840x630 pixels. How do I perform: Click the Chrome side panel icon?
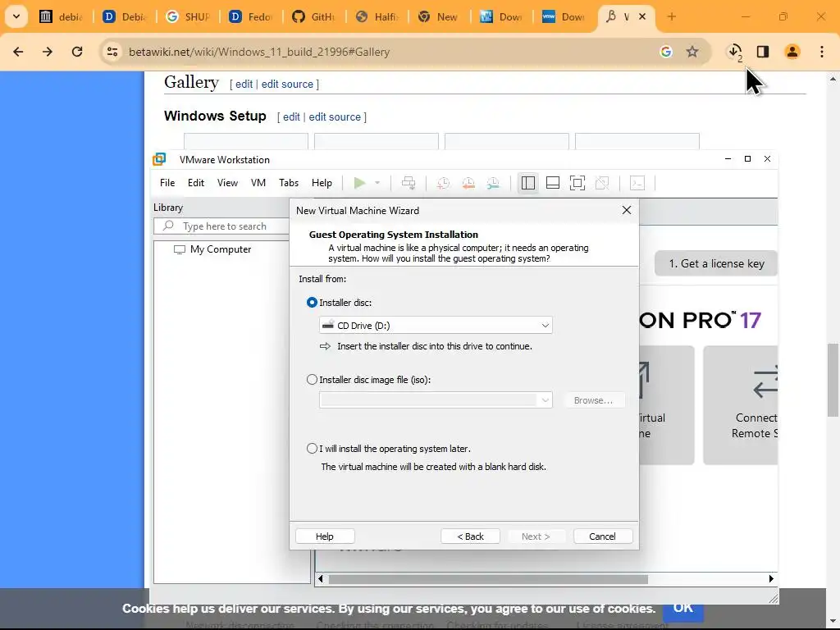coord(763,52)
